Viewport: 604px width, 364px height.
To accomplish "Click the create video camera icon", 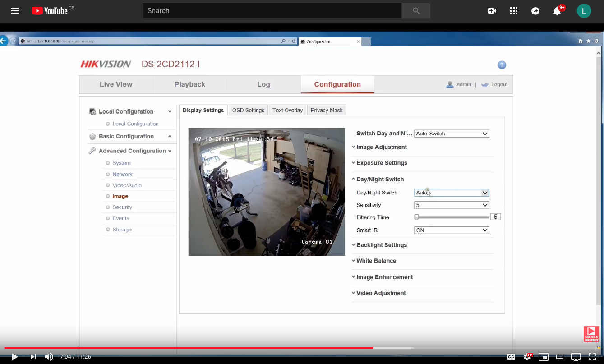I will point(492,11).
